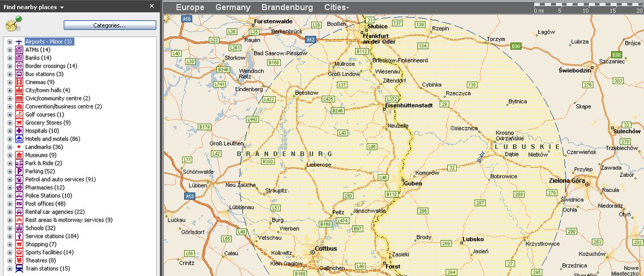This screenshot has height=276, width=644.
Task: Click the Rental car agencies icon
Action: [x=19, y=212]
